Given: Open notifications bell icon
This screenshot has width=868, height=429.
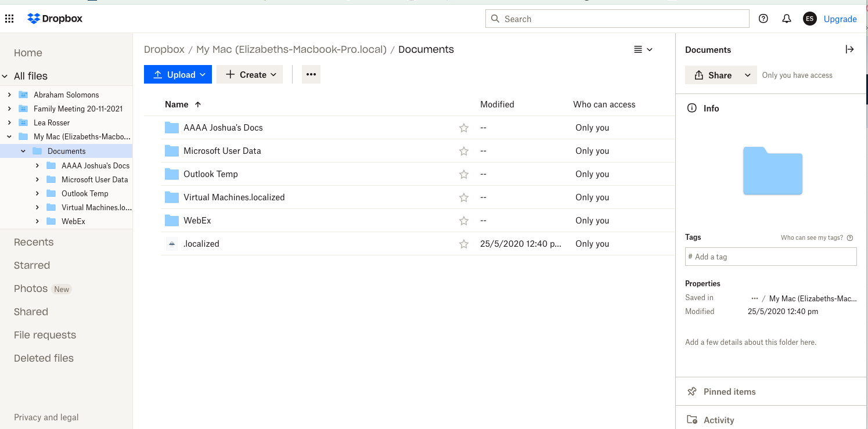Looking at the screenshot, I should (787, 19).
